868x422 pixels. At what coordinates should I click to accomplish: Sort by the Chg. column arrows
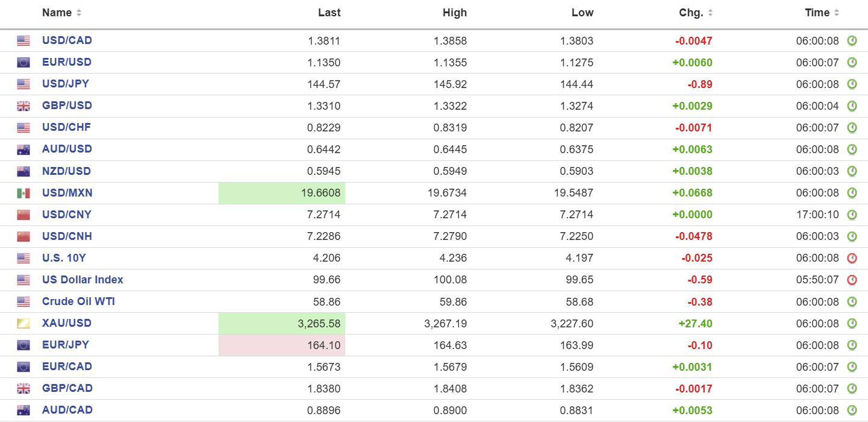pos(710,13)
